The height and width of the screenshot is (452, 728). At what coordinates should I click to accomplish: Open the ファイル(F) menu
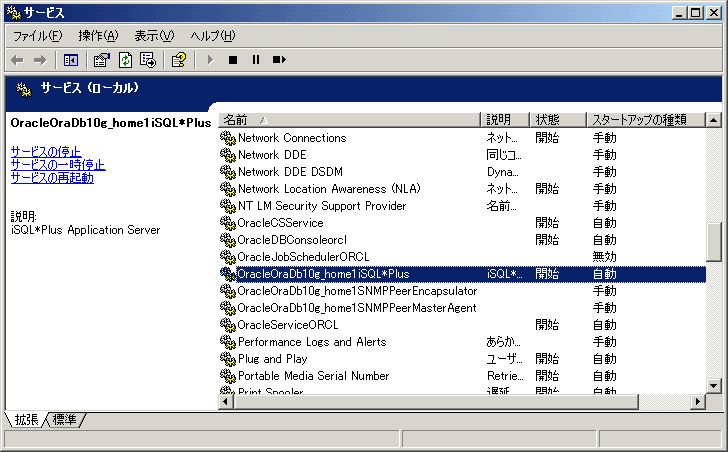click(37, 36)
